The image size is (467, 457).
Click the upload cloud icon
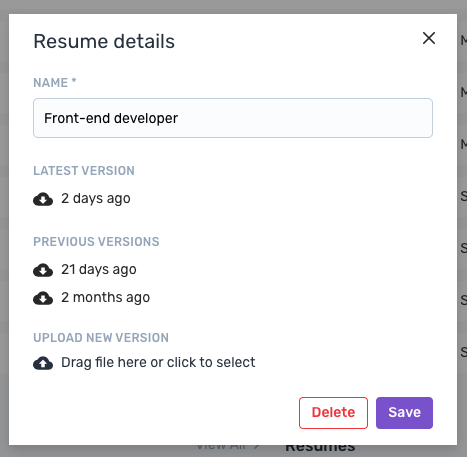43,363
